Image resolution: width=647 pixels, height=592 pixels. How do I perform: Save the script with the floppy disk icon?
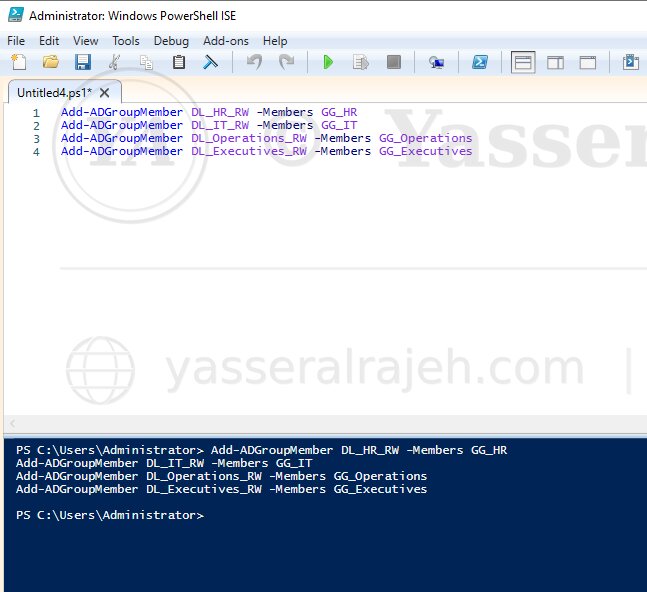83,62
